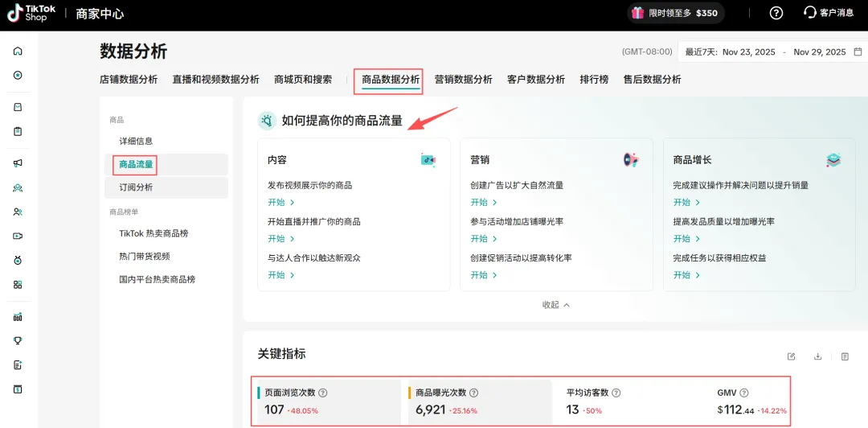Click the edit icon beside 关键指标
Viewport: 868px width, 428px height.
[792, 356]
